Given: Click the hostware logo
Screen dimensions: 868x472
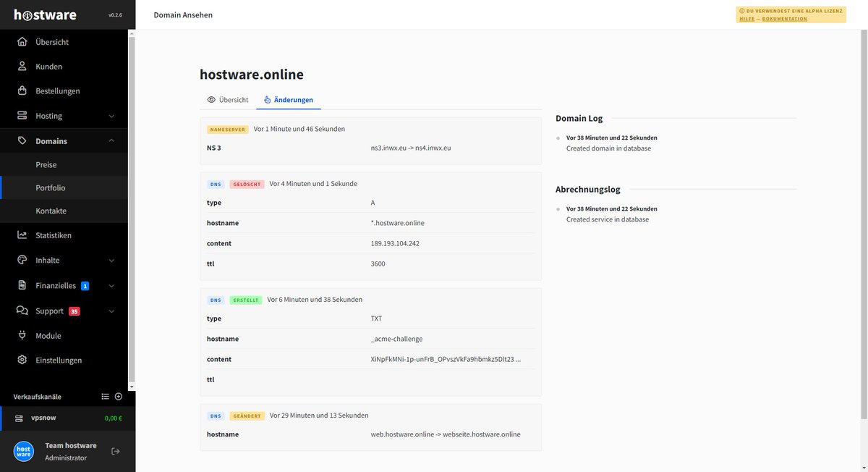Looking at the screenshot, I should tap(45, 14).
